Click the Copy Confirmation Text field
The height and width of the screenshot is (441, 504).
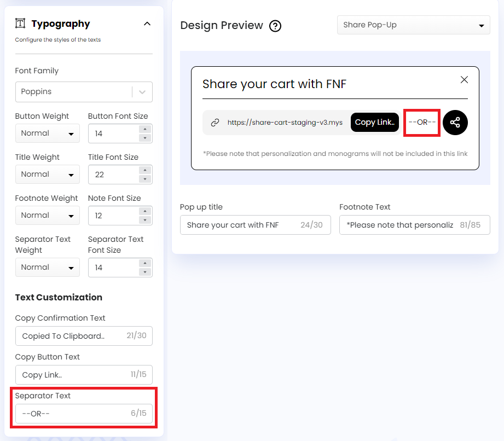71,336
